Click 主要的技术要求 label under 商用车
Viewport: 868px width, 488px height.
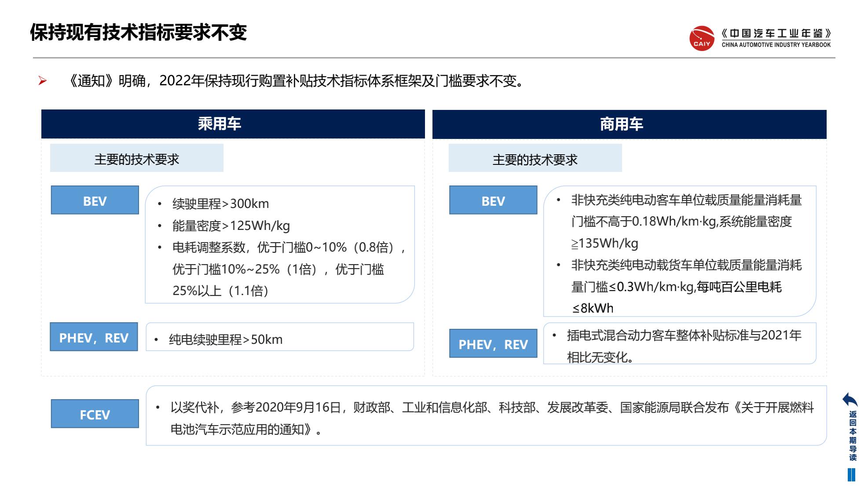535,158
